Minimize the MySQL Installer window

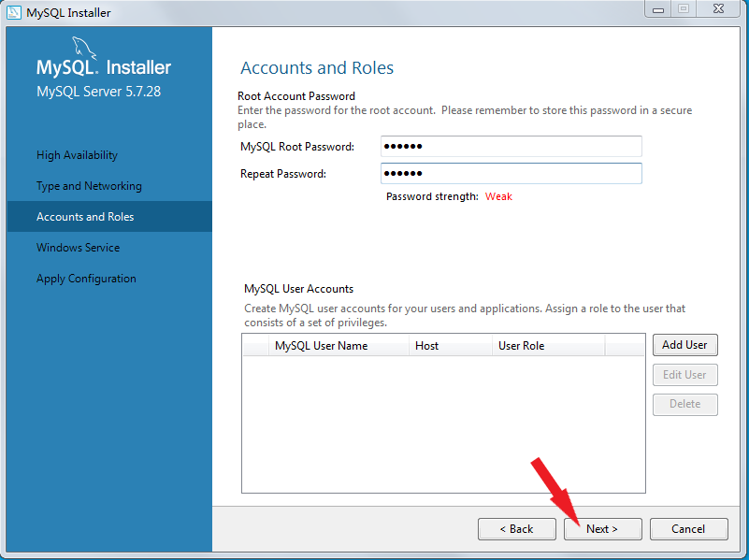tap(658, 9)
